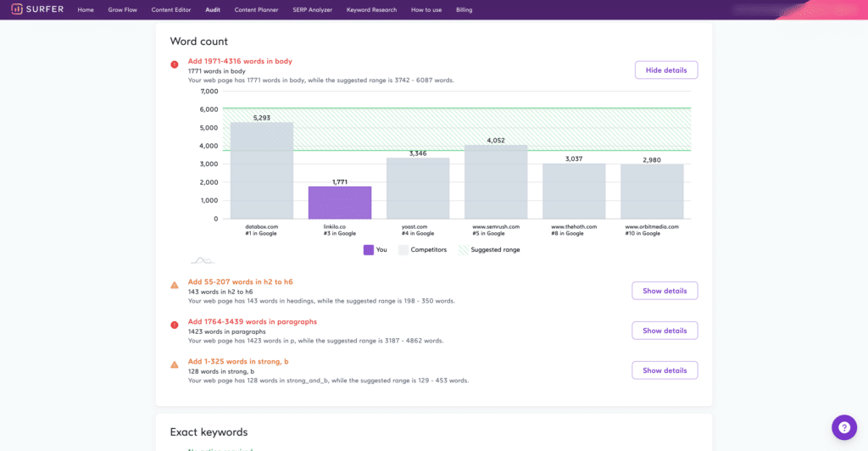The height and width of the screenshot is (451, 868).
Task: Click 'Add 1-325 words in strong, b'
Action: click(x=238, y=361)
